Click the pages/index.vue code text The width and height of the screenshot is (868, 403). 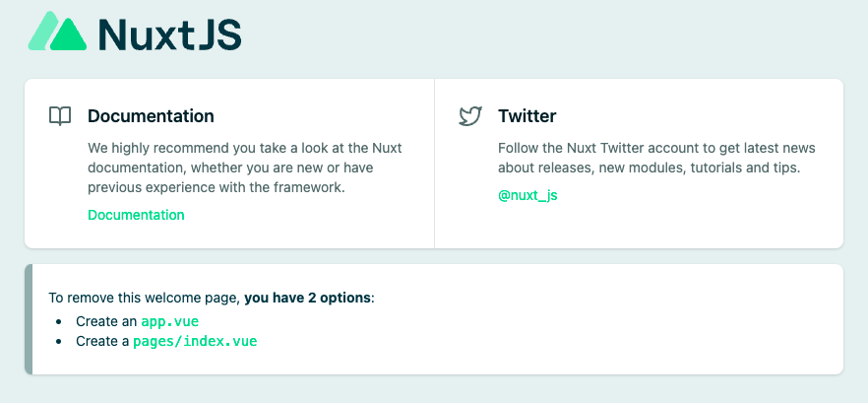click(x=195, y=341)
